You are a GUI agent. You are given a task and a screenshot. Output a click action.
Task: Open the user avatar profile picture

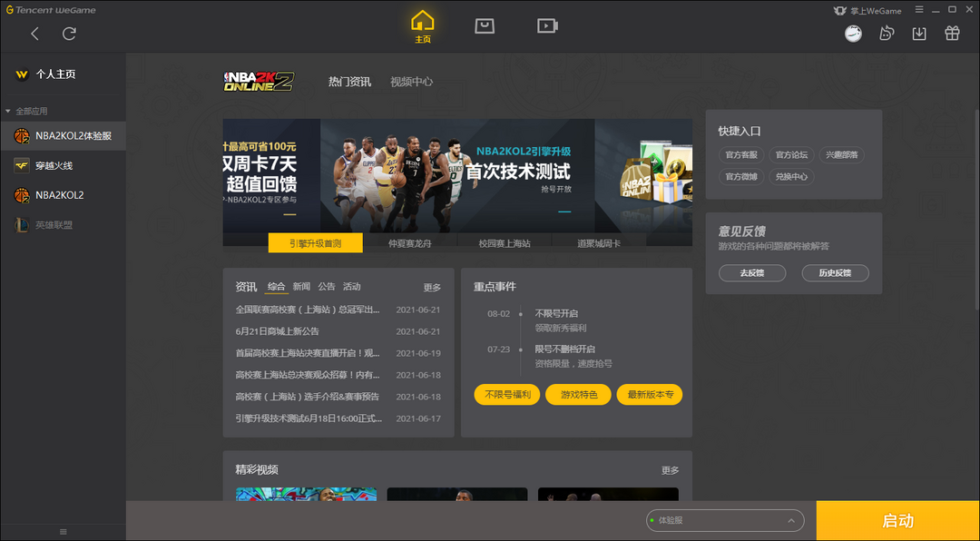click(853, 34)
